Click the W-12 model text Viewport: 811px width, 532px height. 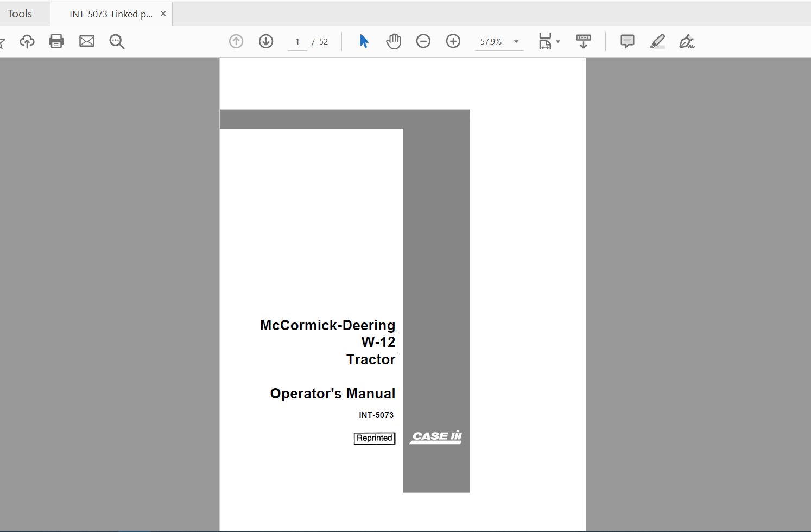click(x=378, y=342)
